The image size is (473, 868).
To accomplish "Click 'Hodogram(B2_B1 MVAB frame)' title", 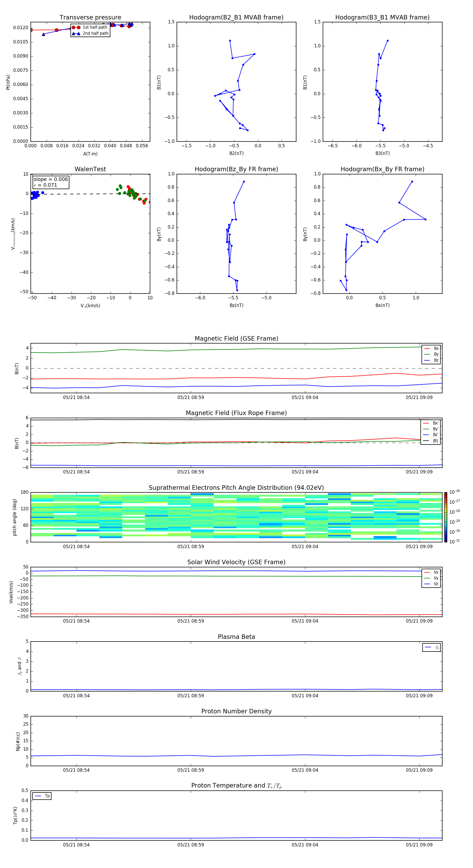I will [x=236, y=18].
